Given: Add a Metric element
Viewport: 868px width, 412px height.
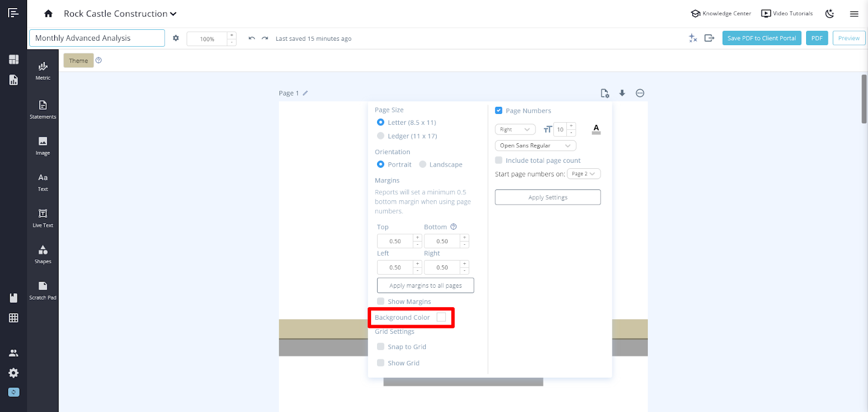Looking at the screenshot, I should (43, 71).
